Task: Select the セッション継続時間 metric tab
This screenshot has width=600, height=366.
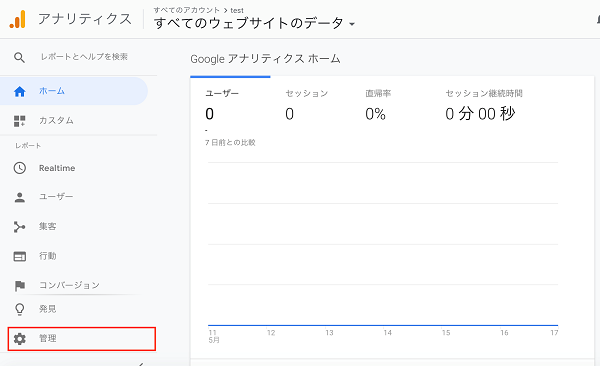Action: click(x=484, y=106)
